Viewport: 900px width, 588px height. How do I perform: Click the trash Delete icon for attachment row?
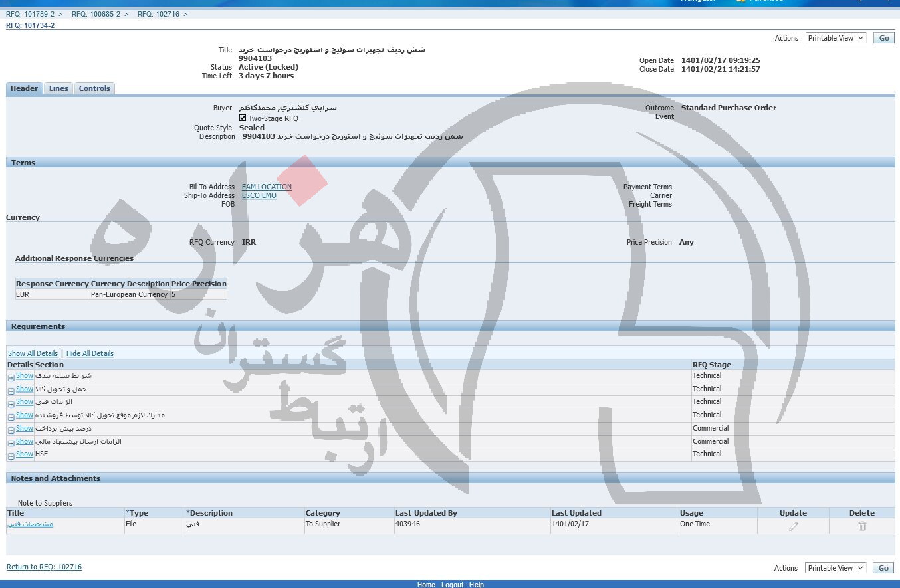tap(862, 526)
